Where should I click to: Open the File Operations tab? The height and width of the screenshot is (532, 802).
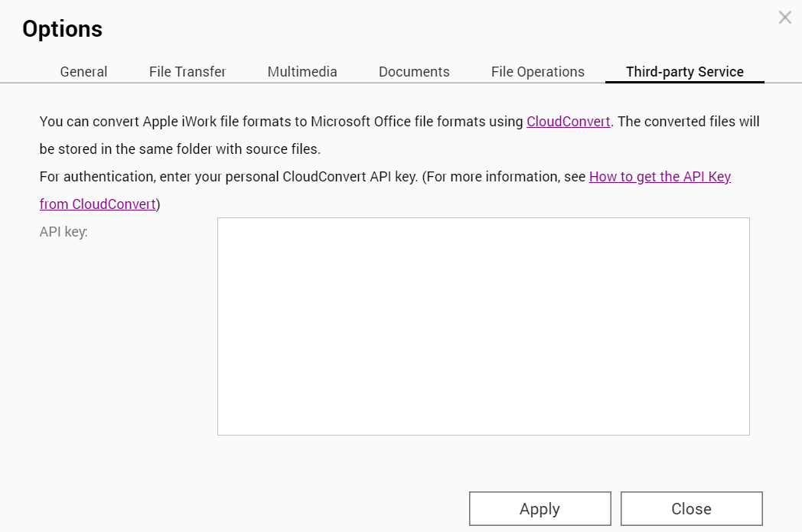pyautogui.click(x=537, y=72)
